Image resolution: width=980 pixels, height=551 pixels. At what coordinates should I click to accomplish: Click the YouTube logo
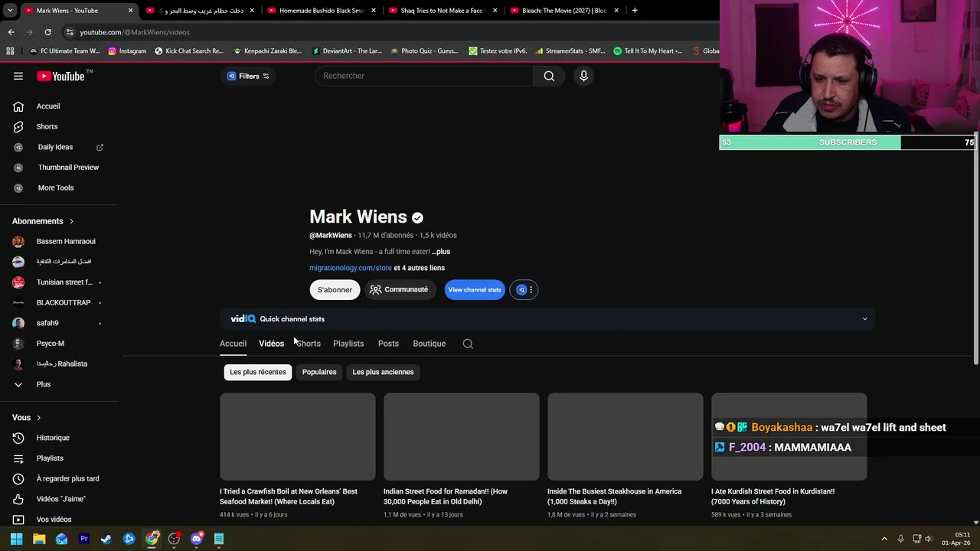[60, 76]
